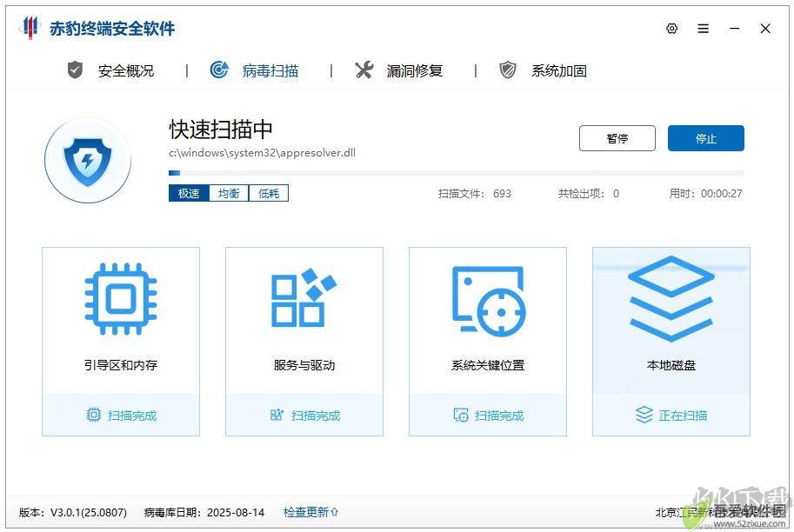Click the update arrow icon after 检查更新

[x=334, y=512]
